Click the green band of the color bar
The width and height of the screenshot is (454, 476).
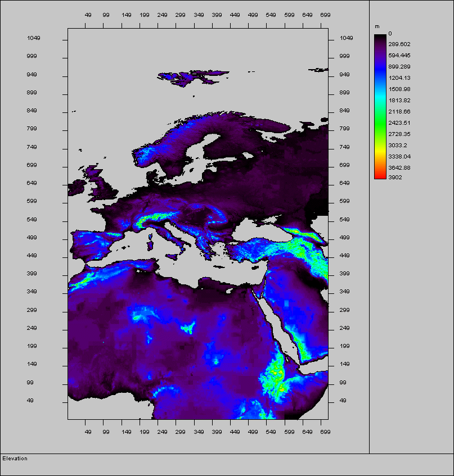coord(380,123)
